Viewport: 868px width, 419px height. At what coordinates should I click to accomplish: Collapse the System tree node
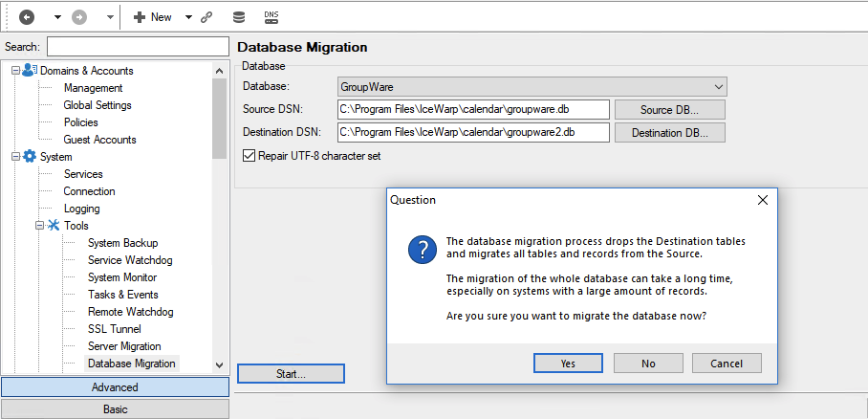click(15, 157)
